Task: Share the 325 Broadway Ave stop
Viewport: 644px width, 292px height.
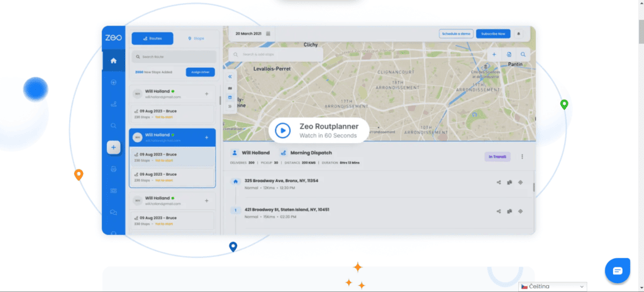Action: 499,183
